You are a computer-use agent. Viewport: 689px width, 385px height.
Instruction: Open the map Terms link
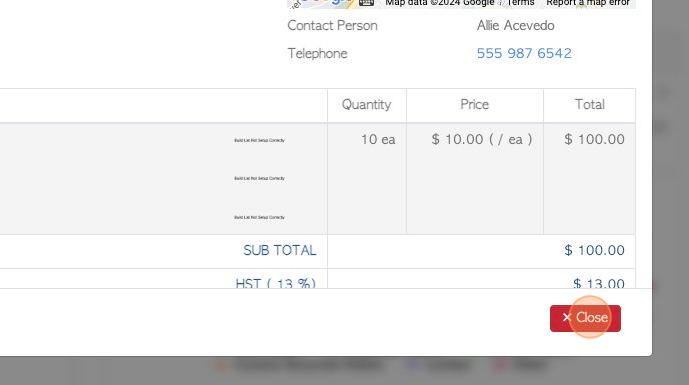point(521,3)
